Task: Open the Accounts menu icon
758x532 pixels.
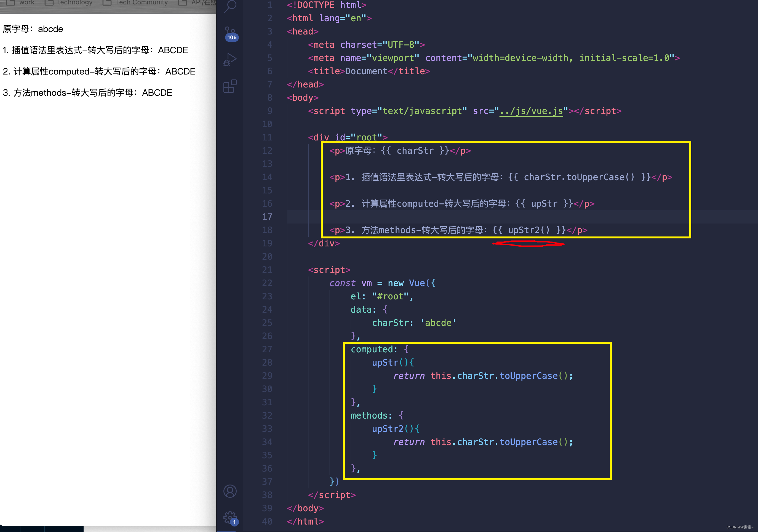Action: pyautogui.click(x=230, y=491)
